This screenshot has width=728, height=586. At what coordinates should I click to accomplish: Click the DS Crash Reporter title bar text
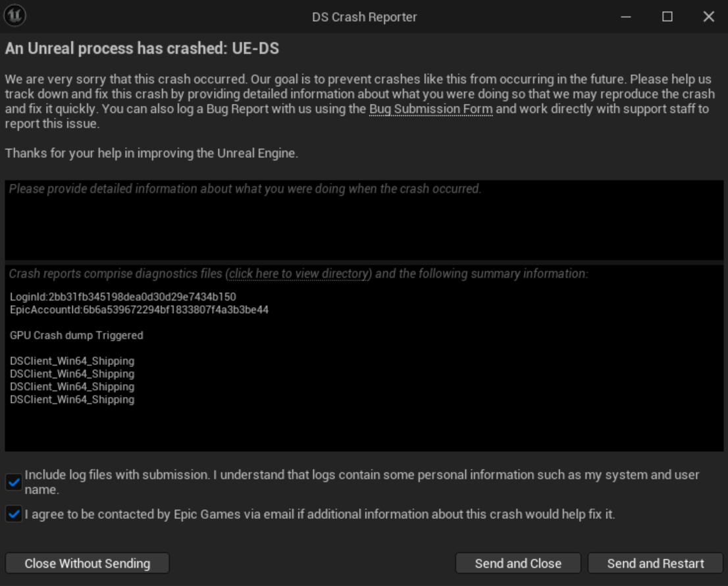tap(364, 17)
